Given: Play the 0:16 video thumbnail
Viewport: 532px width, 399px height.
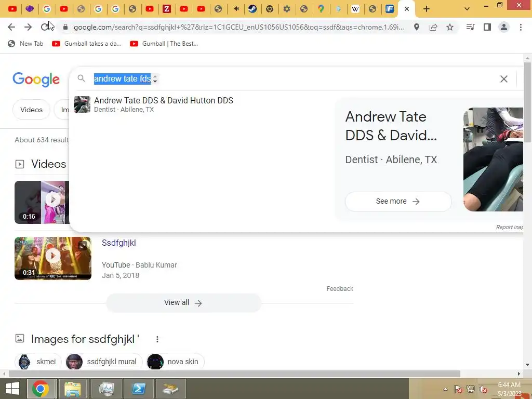Looking at the screenshot, I should pos(42,202).
